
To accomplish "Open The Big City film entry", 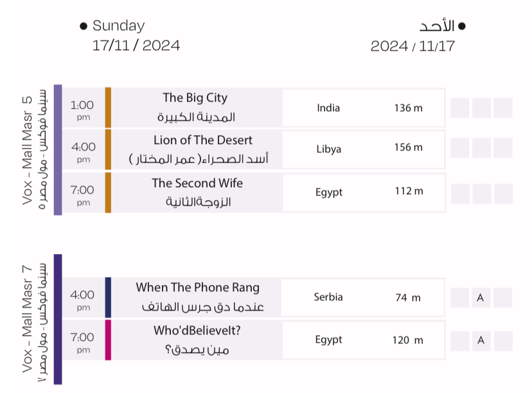I will pyautogui.click(x=195, y=107).
